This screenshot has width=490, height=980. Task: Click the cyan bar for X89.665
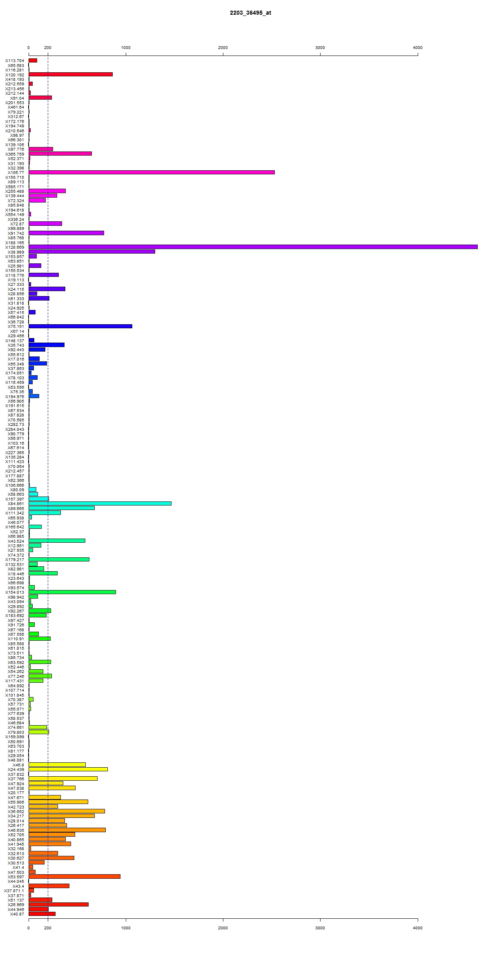click(x=62, y=508)
